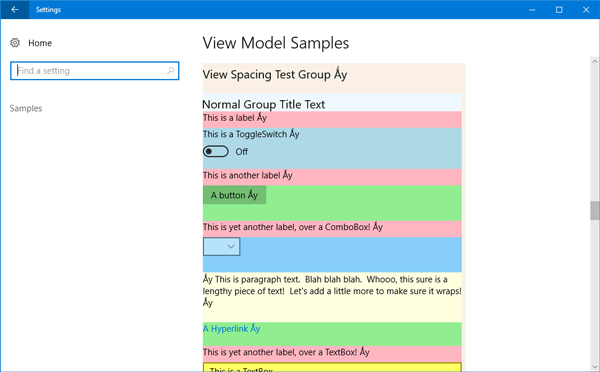Click the vertical scrollbar thumb
The image size is (600, 372).
pos(594,210)
